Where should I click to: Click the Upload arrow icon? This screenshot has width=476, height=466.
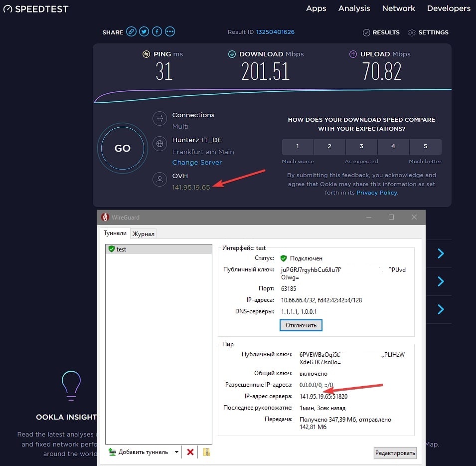(x=353, y=54)
